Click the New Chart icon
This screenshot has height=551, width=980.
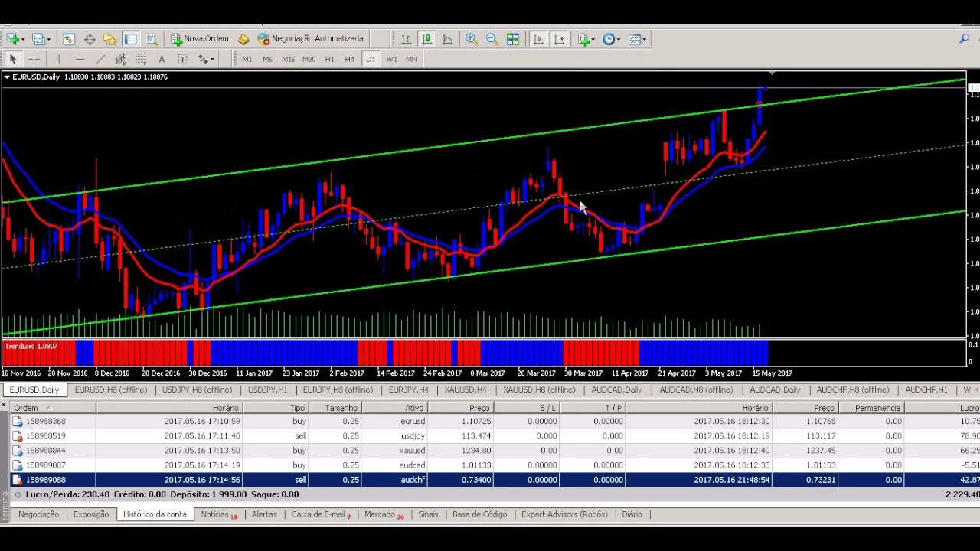click(x=12, y=39)
